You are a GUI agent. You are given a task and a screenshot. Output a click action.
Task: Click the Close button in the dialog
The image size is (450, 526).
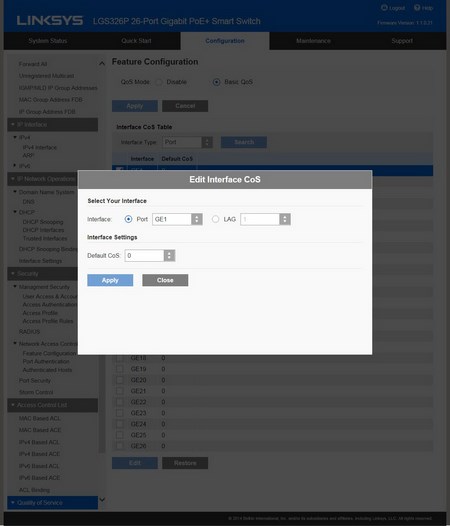(x=165, y=280)
